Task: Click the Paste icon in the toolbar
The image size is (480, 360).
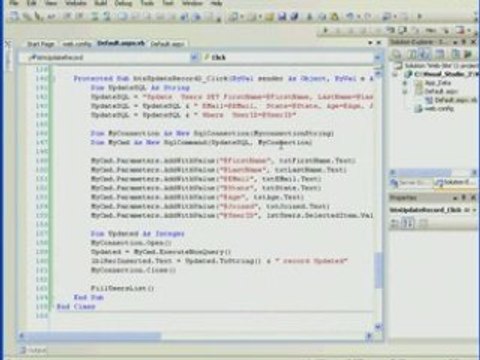Action: pos(335,16)
